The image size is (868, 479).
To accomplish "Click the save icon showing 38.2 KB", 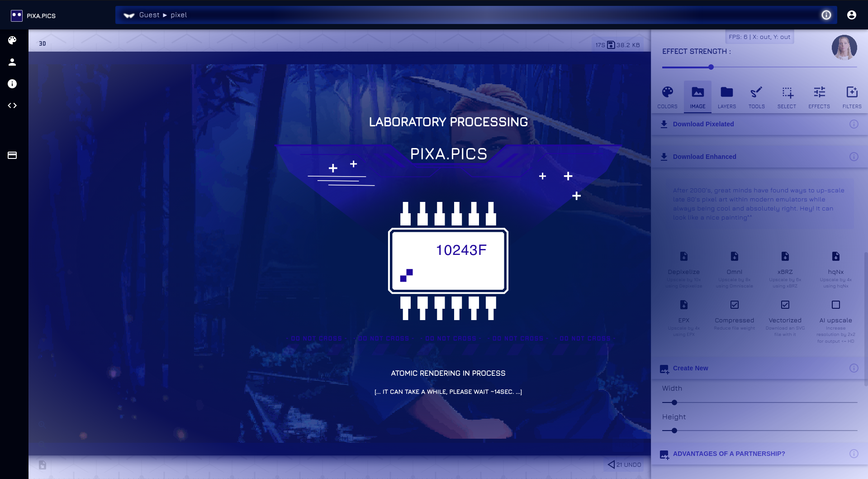I will point(611,45).
